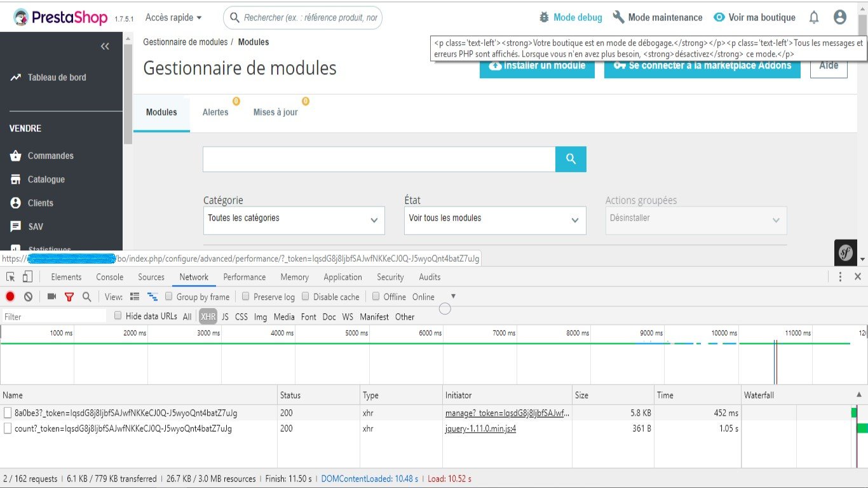Click the module search text field
Viewport: 868px width, 488px height.
tap(379, 159)
